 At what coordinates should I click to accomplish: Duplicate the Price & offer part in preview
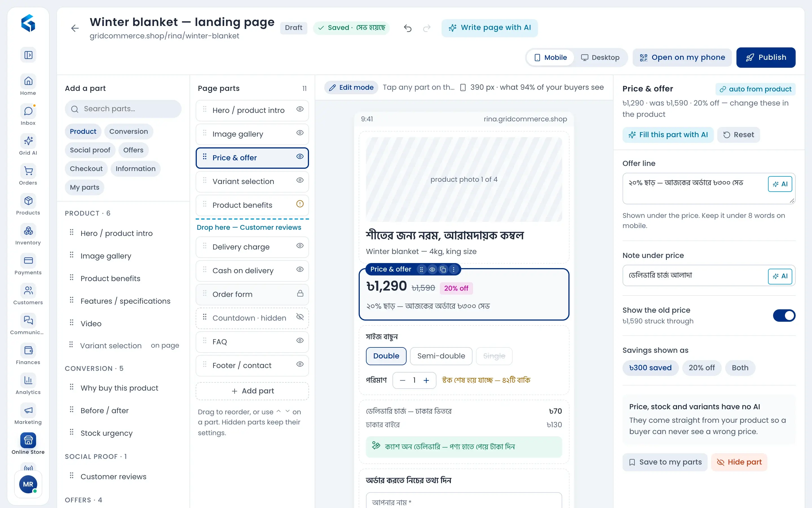click(x=443, y=270)
